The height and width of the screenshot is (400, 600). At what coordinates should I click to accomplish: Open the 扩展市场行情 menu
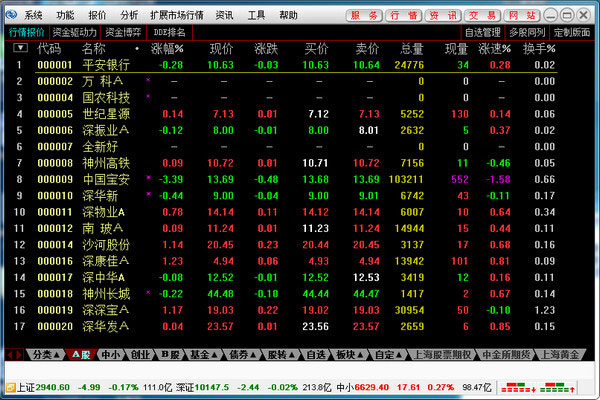(x=177, y=15)
